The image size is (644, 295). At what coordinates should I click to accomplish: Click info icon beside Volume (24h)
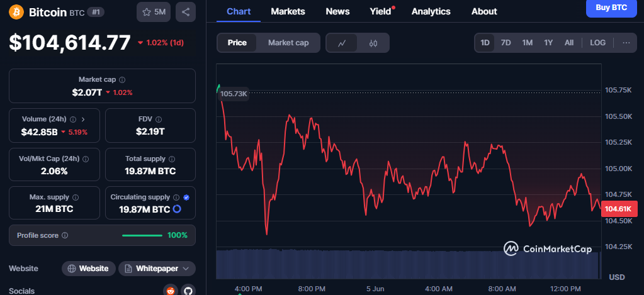click(x=72, y=120)
